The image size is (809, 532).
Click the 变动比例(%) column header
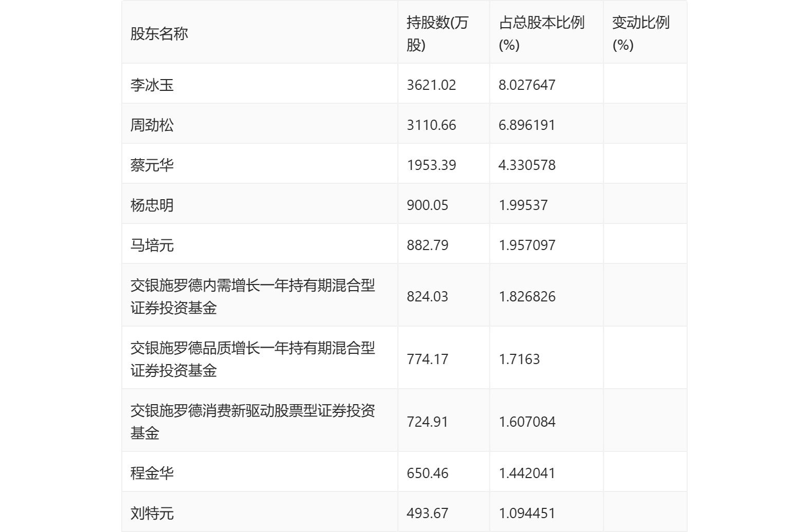(x=640, y=34)
